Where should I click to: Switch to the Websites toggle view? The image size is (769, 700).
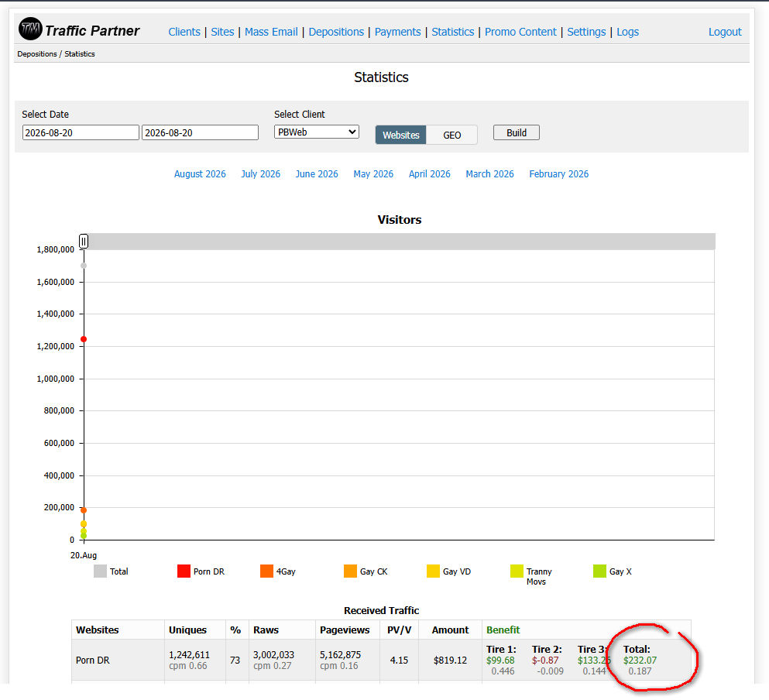pyautogui.click(x=400, y=135)
